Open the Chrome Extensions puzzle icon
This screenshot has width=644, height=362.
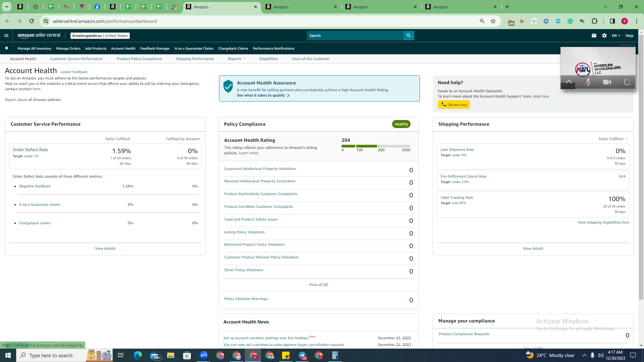[595, 21]
